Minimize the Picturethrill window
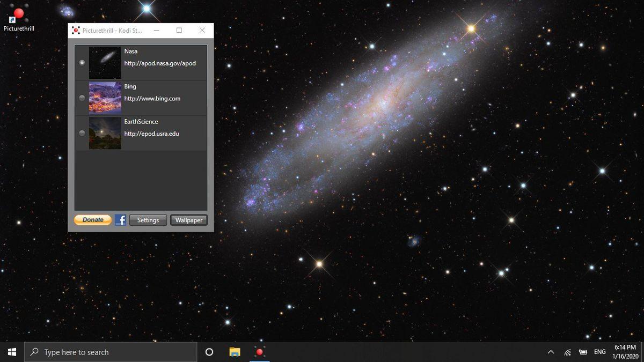 [x=156, y=31]
